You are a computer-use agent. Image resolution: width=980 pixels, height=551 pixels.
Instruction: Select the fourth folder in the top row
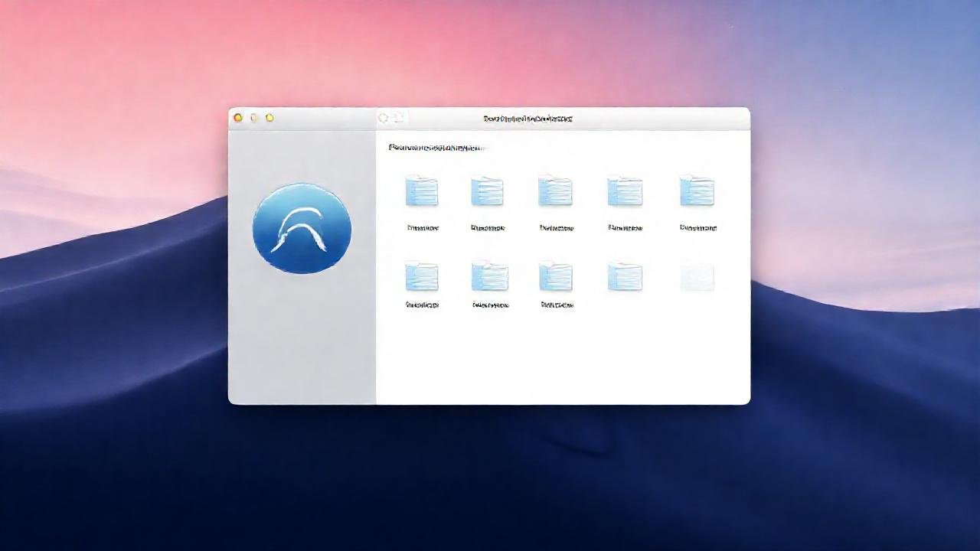point(625,191)
